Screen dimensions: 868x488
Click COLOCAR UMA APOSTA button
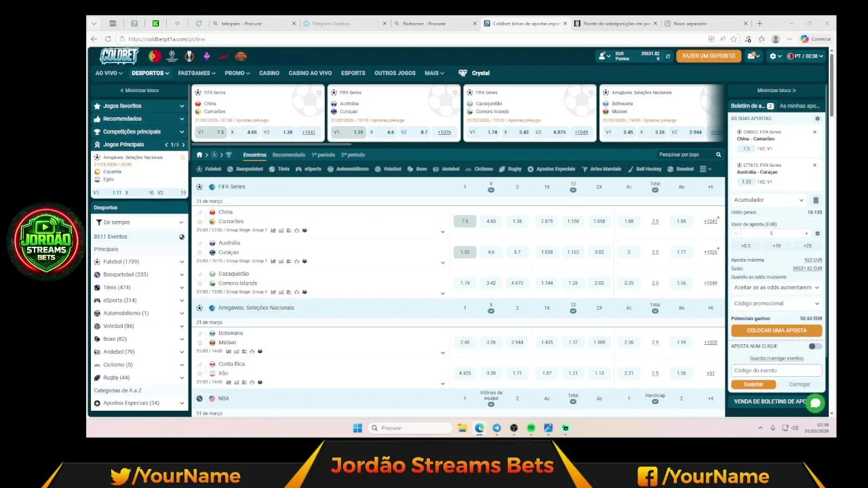coord(776,331)
